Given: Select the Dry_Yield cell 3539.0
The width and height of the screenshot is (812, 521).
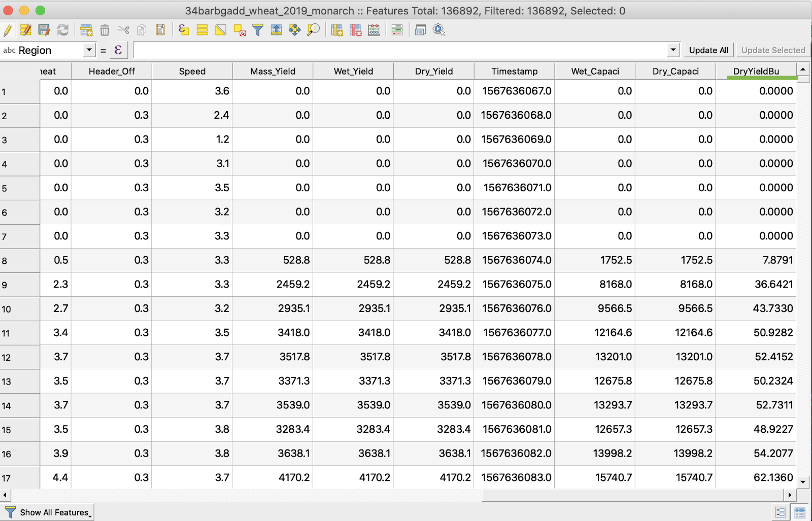Looking at the screenshot, I should [434, 405].
